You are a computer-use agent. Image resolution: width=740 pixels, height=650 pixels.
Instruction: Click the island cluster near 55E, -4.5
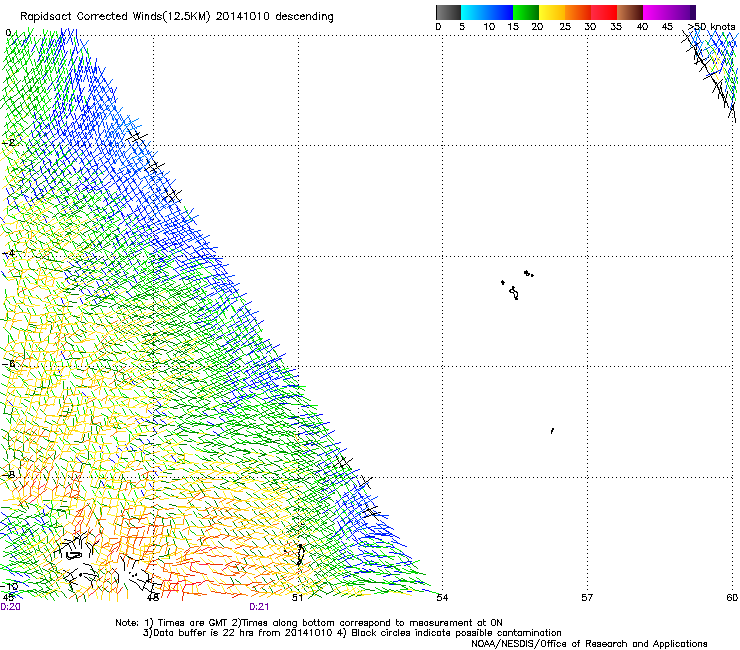517,285
